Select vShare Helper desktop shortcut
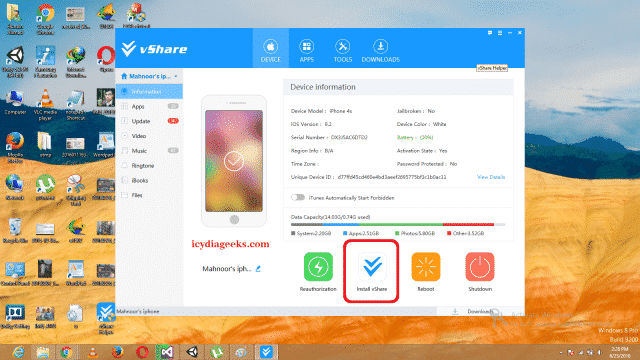The image size is (640, 360). tap(106, 319)
